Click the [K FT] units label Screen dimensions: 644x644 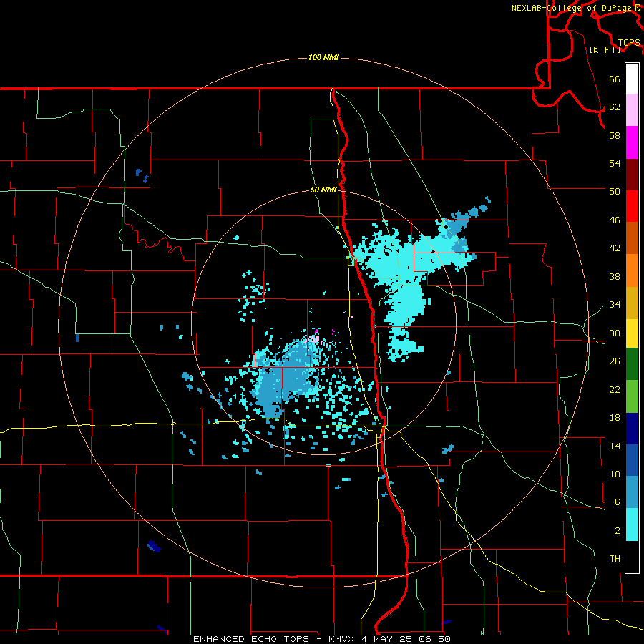click(x=605, y=49)
